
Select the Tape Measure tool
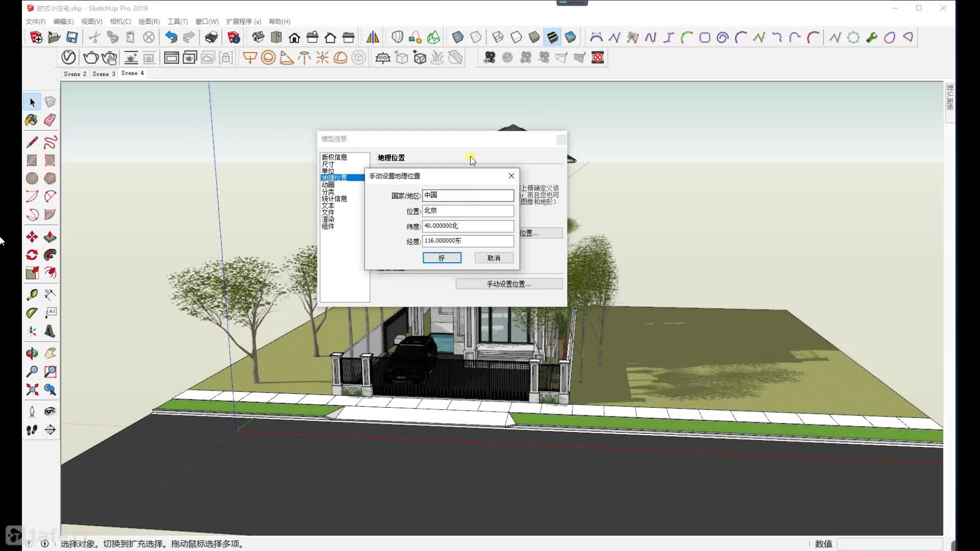coord(32,294)
